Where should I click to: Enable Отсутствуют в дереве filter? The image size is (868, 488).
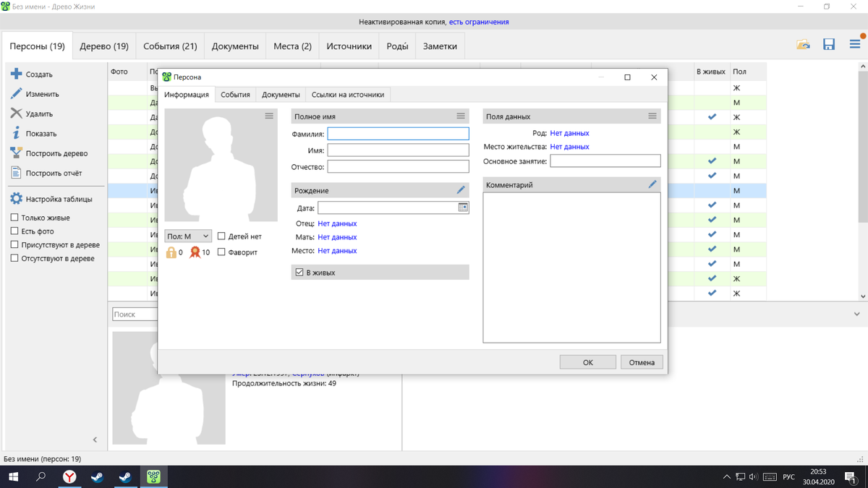[14, 258]
